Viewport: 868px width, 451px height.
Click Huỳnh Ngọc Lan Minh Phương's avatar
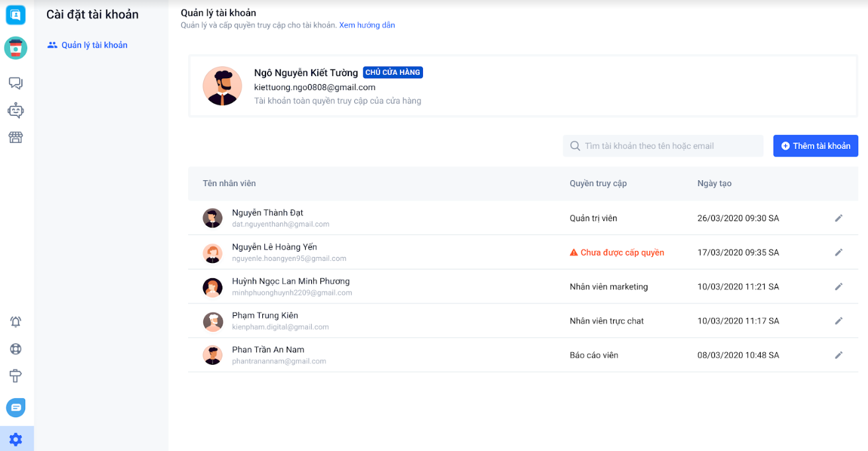[x=213, y=287]
